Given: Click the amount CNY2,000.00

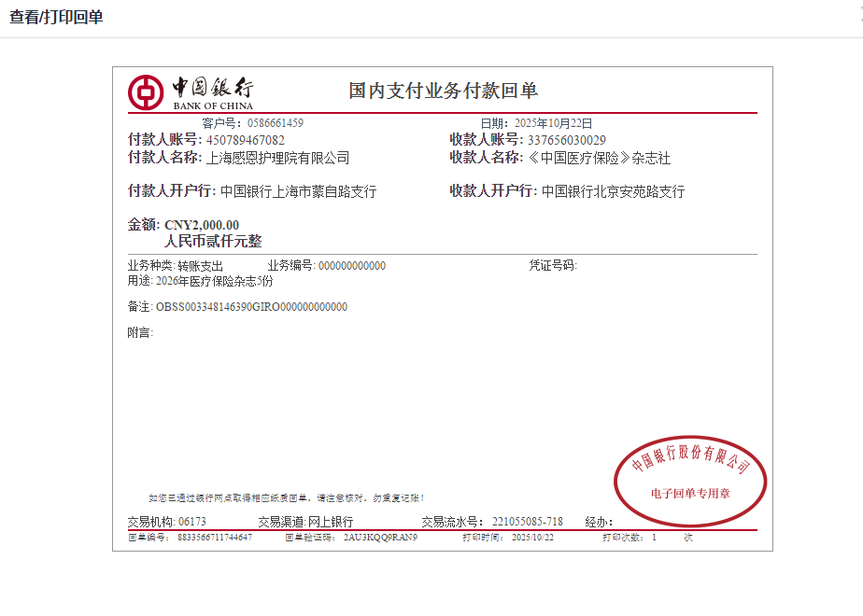Looking at the screenshot, I should click(x=202, y=225).
